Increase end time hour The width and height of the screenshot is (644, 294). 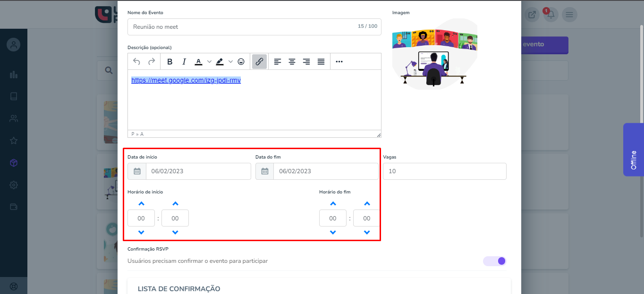333,204
